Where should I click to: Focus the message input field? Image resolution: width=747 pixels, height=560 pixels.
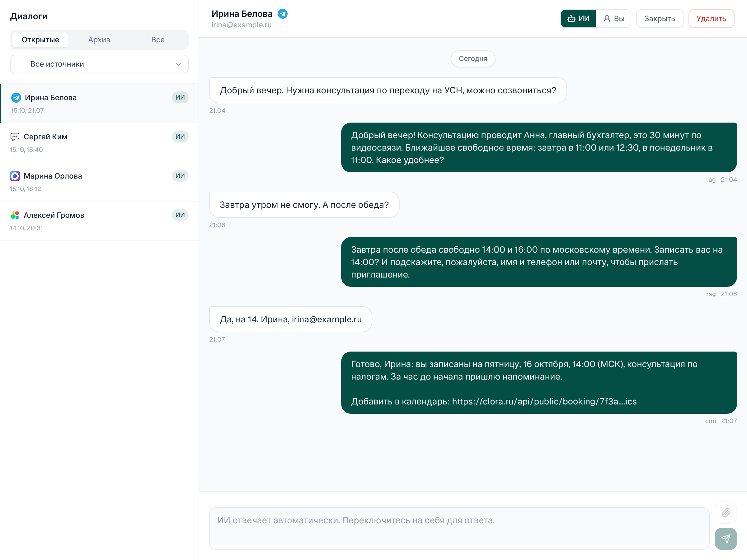pyautogui.click(x=459, y=528)
